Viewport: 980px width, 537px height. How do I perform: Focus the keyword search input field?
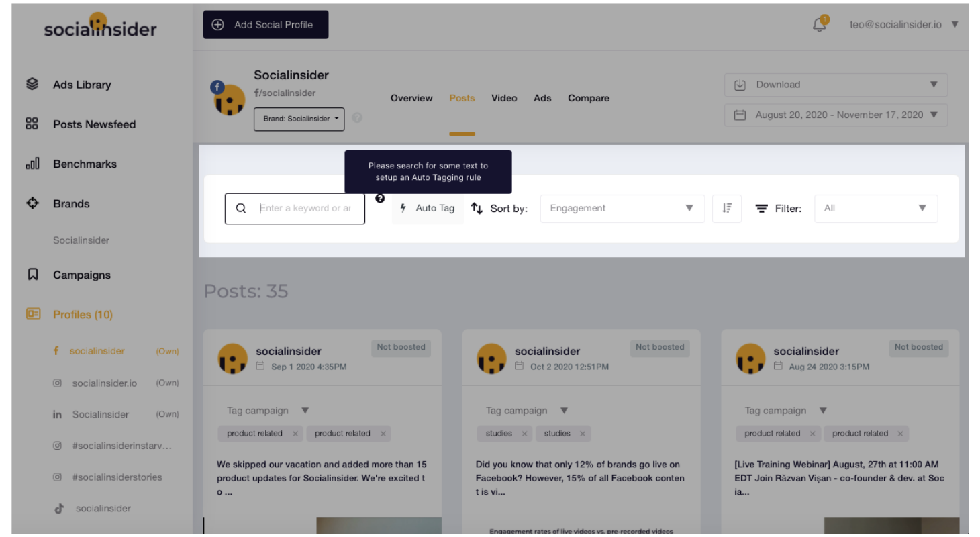click(306, 208)
